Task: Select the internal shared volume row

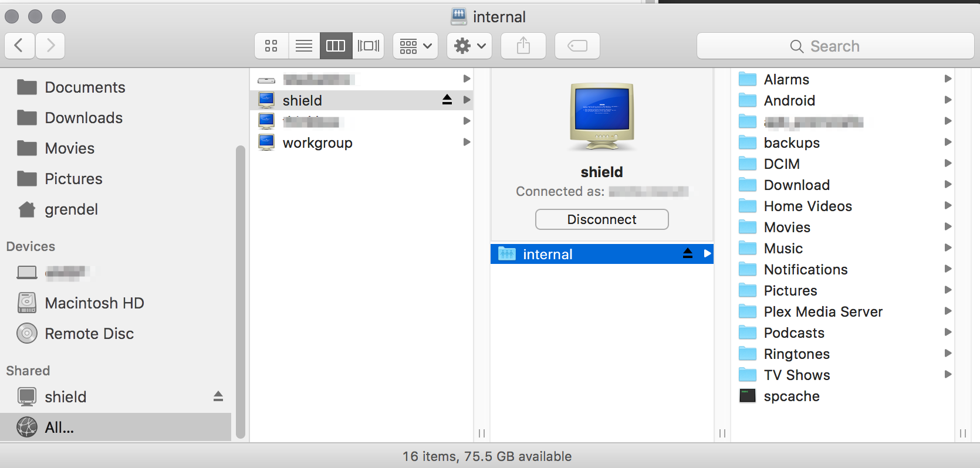Action: pyautogui.click(x=602, y=254)
